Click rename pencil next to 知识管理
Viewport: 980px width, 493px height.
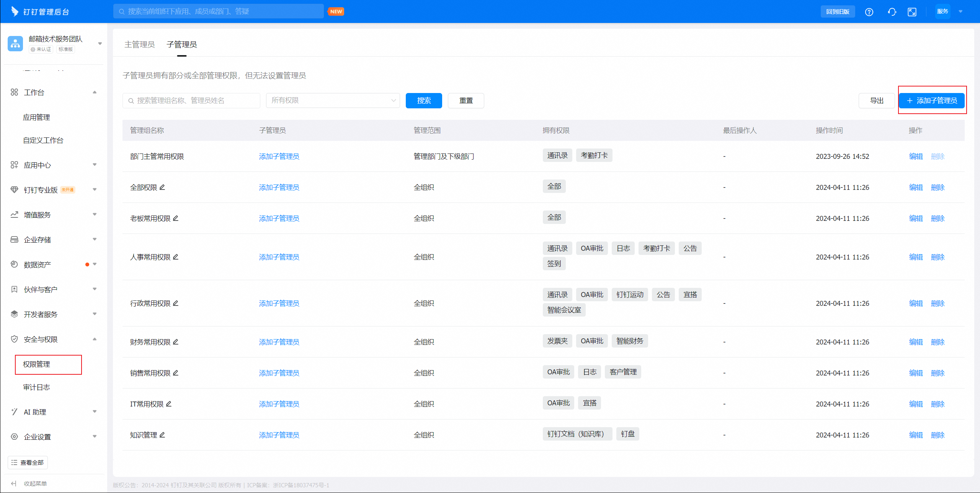162,435
